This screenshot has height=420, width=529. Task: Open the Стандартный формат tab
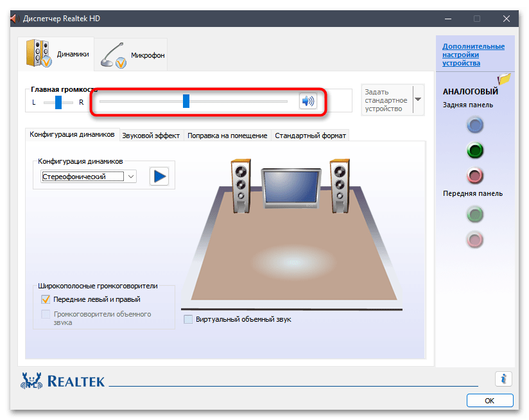[310, 136]
